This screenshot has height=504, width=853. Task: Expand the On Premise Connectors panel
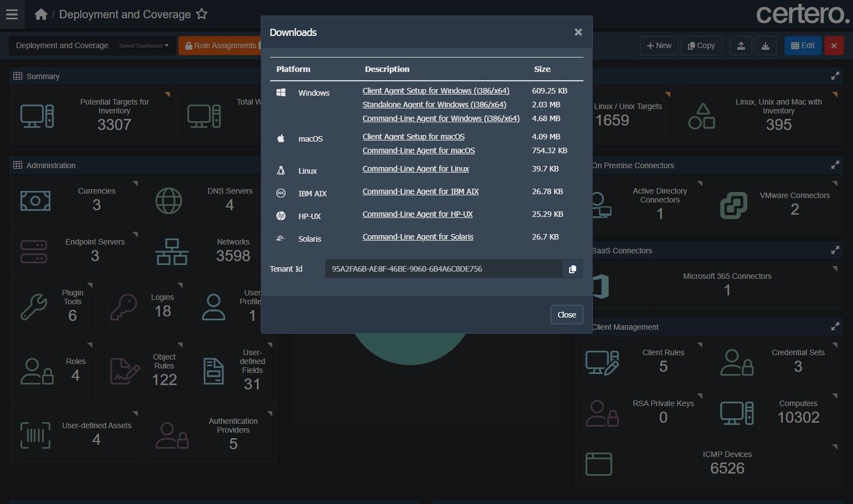tap(835, 165)
